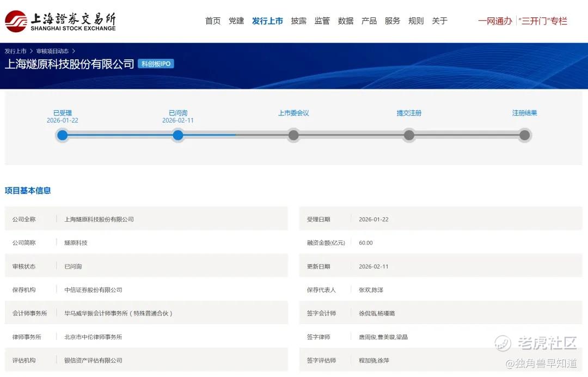588x377 pixels.
Task: Open the 关于 menu item
Action: click(439, 21)
